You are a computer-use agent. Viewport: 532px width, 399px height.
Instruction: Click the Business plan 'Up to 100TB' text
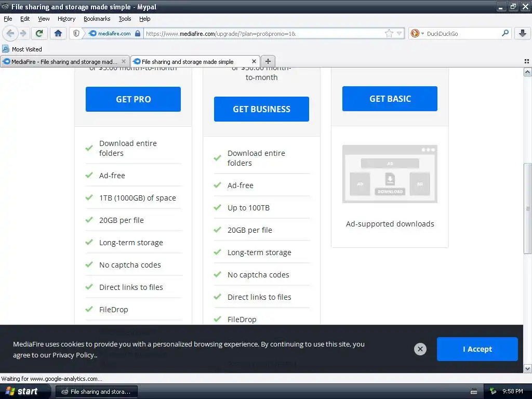(x=248, y=208)
